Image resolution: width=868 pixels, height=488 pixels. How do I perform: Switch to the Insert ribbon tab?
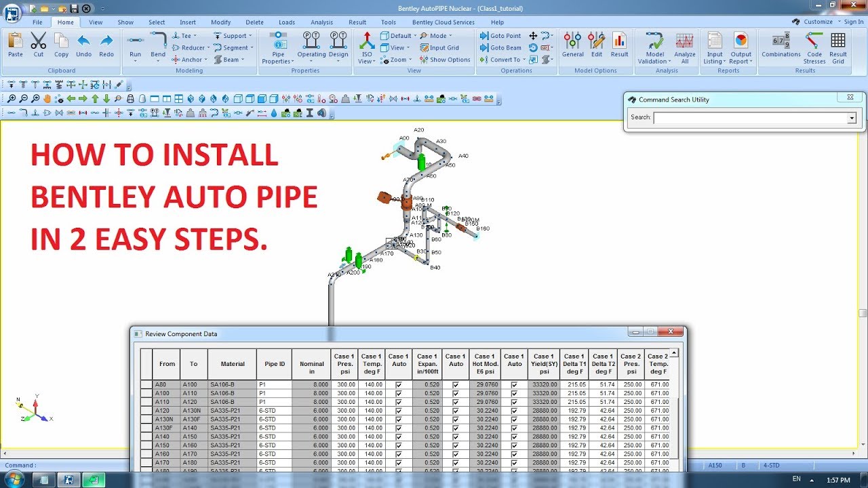[x=188, y=22]
